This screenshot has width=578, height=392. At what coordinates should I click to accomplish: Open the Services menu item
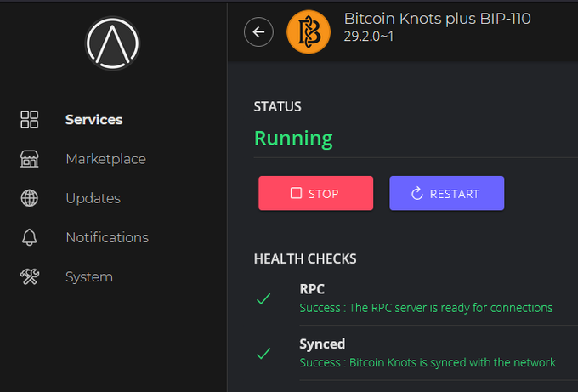[x=94, y=120]
